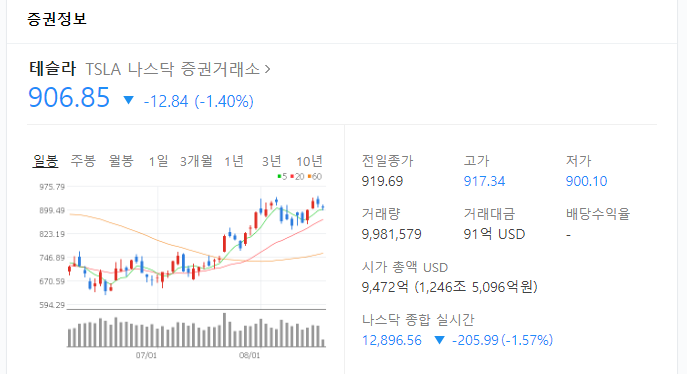Screen dimensions: 687x374
Task: Open the Nasdaq index value 12,896.56
Action: point(392,340)
